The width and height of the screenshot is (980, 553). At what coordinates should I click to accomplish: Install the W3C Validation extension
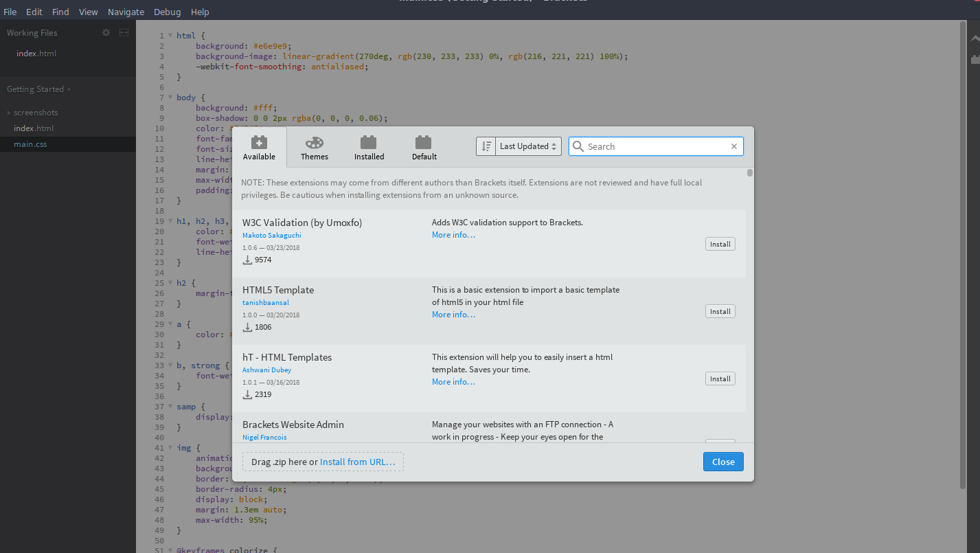[720, 244]
